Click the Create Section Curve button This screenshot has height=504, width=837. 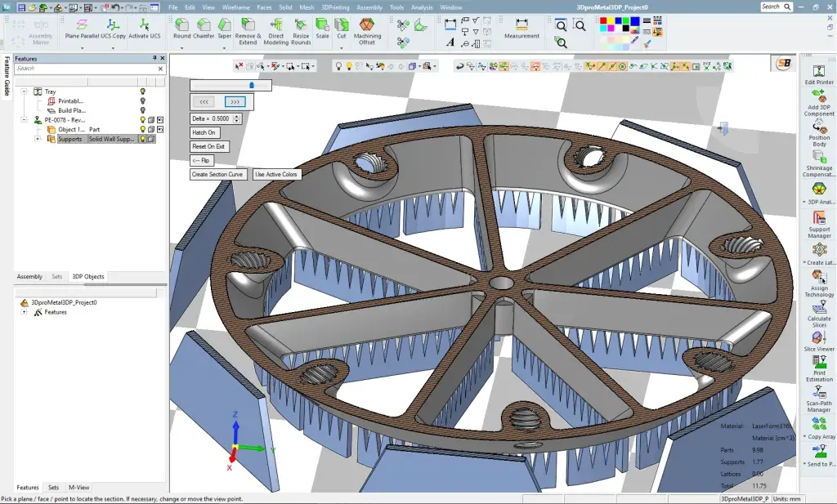[x=218, y=173]
